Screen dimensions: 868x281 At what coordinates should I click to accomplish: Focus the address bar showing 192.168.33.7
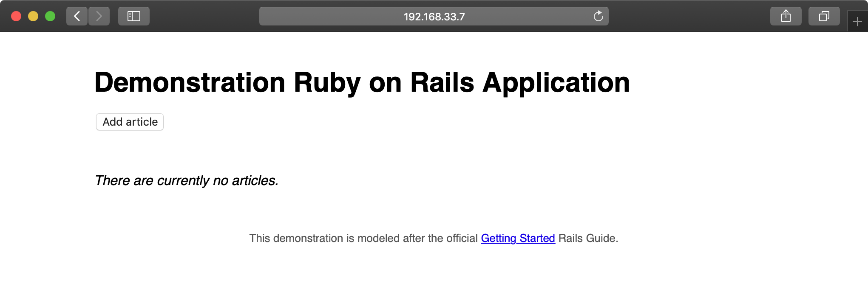coord(434,17)
